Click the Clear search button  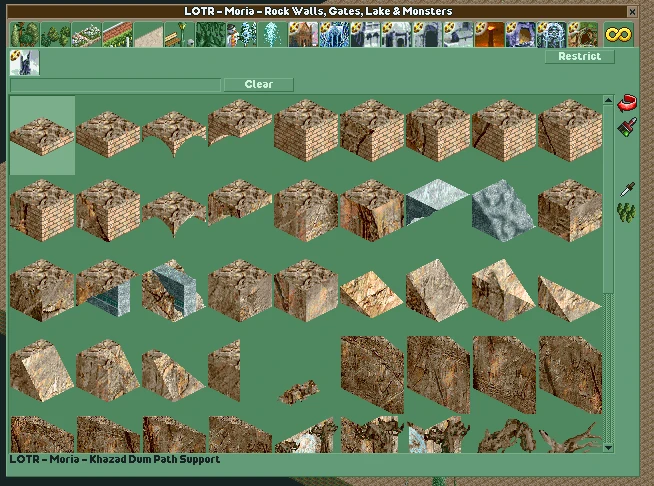coord(259,84)
